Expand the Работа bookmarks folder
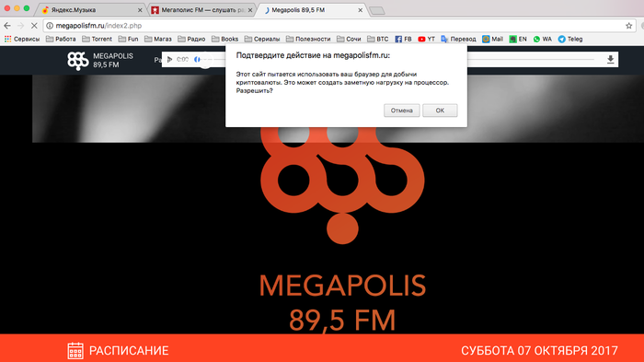The image size is (644, 362). (61, 39)
